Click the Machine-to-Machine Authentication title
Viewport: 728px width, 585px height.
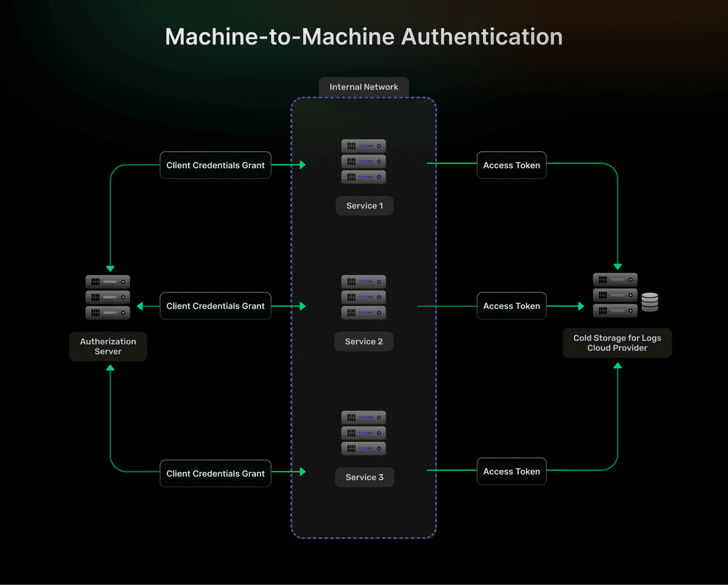[364, 36]
